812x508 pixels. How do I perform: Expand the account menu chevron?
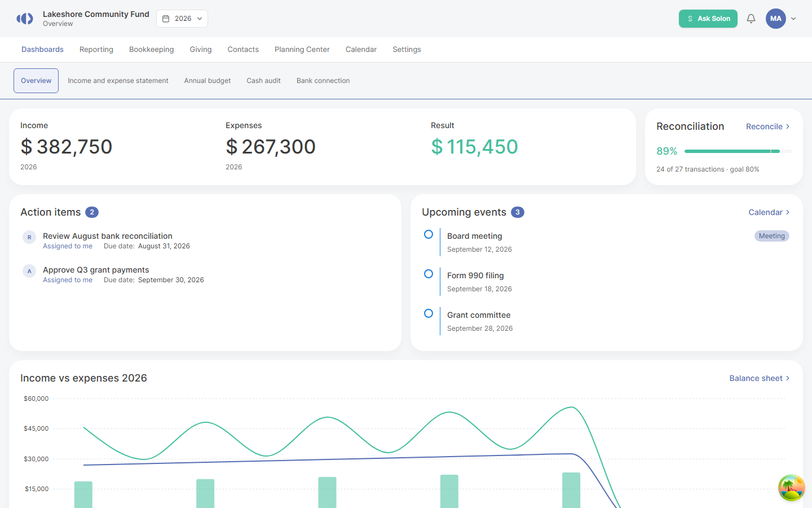pos(793,19)
